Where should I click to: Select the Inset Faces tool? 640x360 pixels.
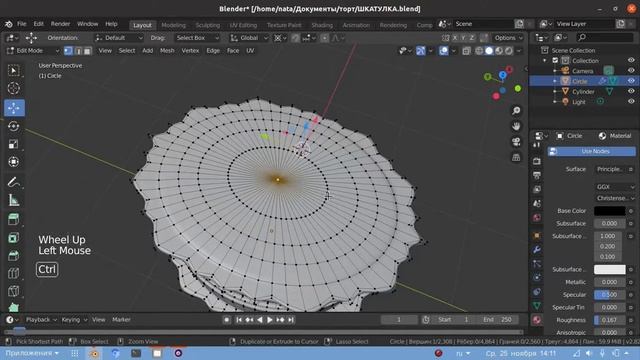pyautogui.click(x=14, y=238)
